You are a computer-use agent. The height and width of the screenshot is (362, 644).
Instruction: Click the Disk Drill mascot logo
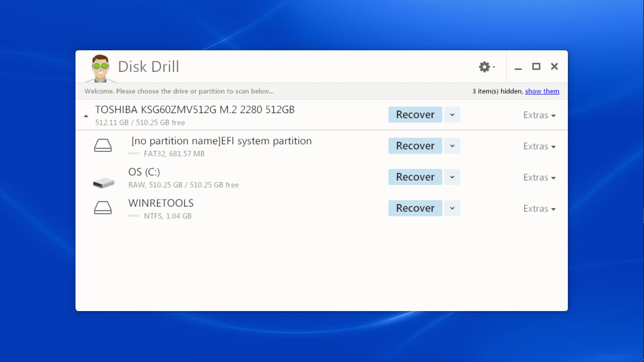[x=100, y=68]
